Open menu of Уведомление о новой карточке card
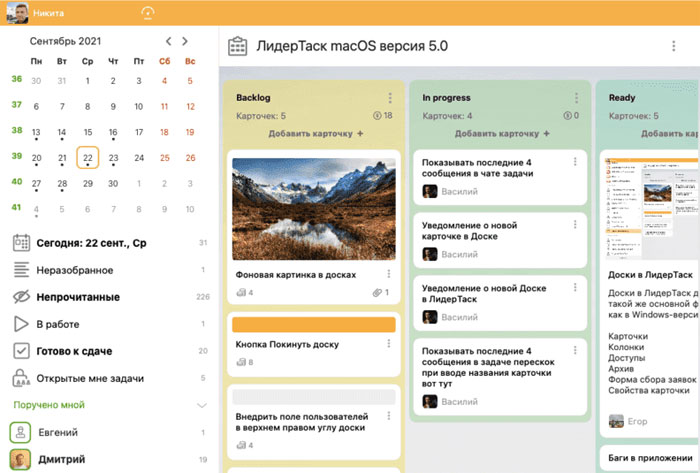This screenshot has width=700, height=473. click(x=575, y=224)
